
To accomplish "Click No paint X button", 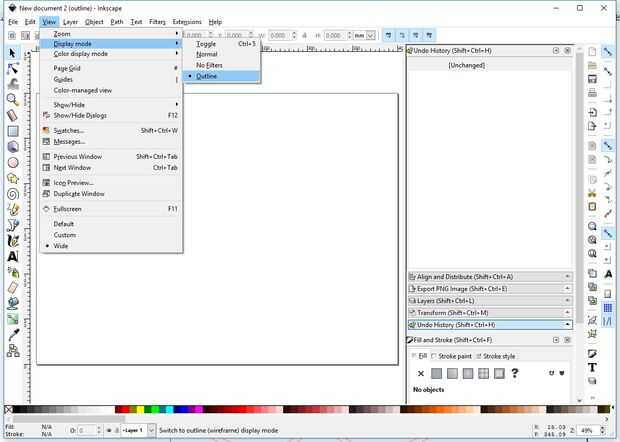I will (x=421, y=373).
